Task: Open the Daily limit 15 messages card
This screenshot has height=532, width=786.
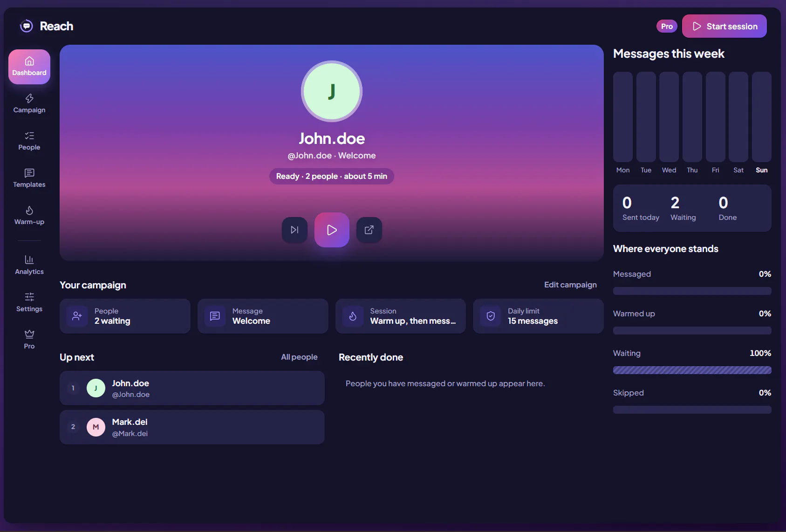Action: click(538, 316)
